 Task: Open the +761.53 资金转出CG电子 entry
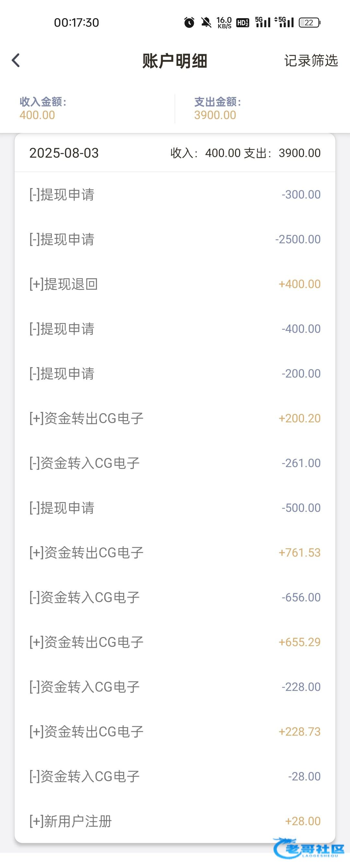coord(175,553)
